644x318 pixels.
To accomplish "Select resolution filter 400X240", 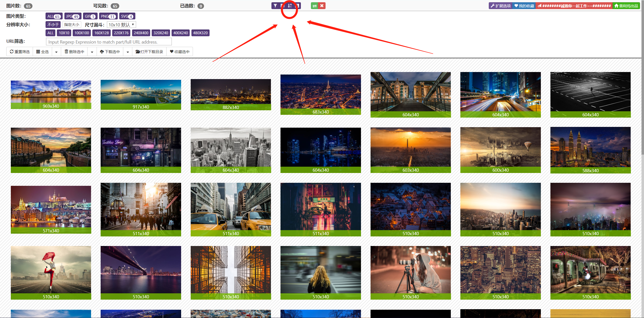I will (x=181, y=33).
